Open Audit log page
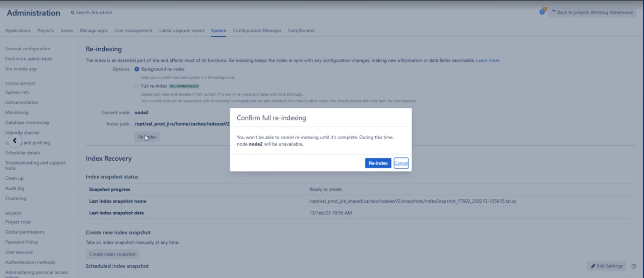644x278 pixels. tap(15, 188)
